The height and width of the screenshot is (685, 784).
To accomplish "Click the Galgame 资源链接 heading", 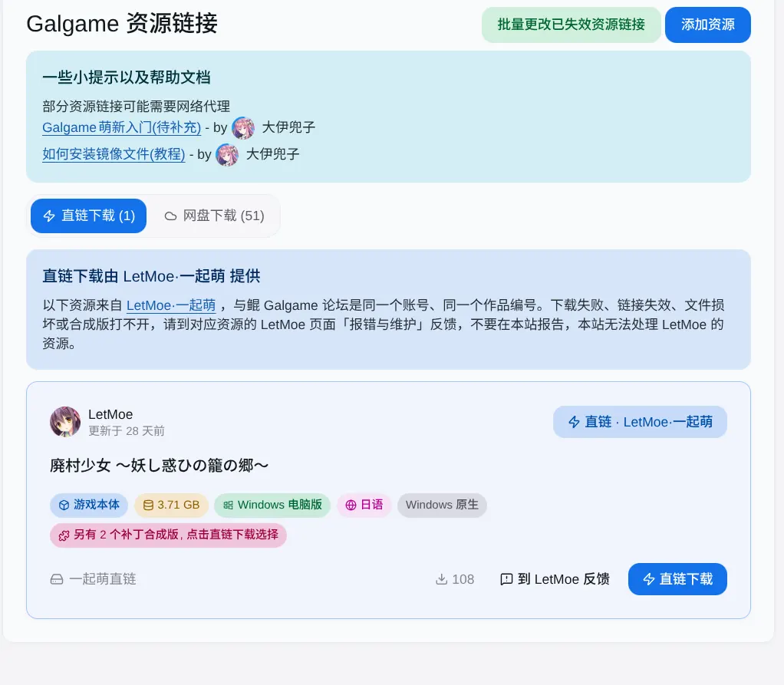I will (122, 24).
